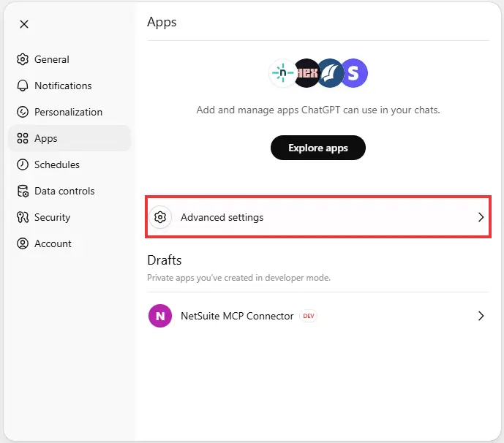Click the purple S app logo
Image resolution: width=504 pixels, height=443 pixels.
(x=354, y=72)
